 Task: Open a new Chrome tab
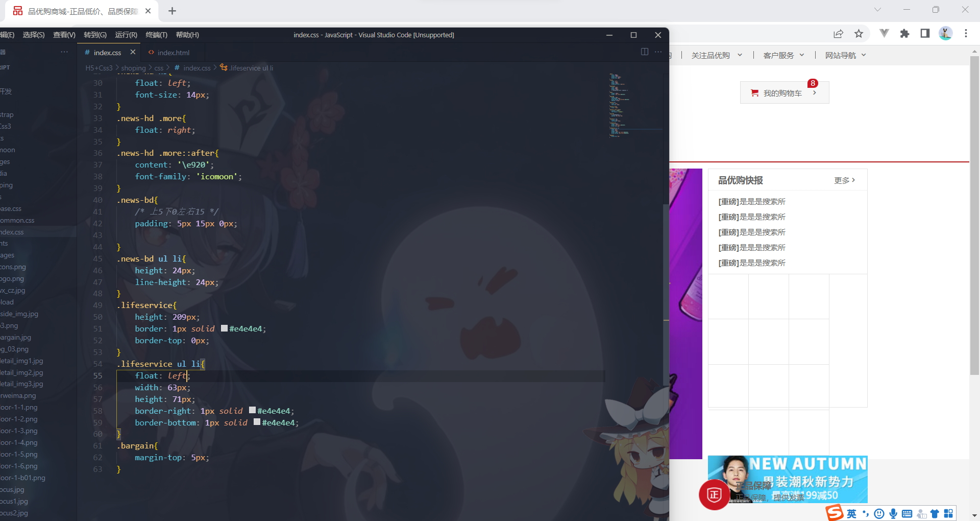[172, 11]
